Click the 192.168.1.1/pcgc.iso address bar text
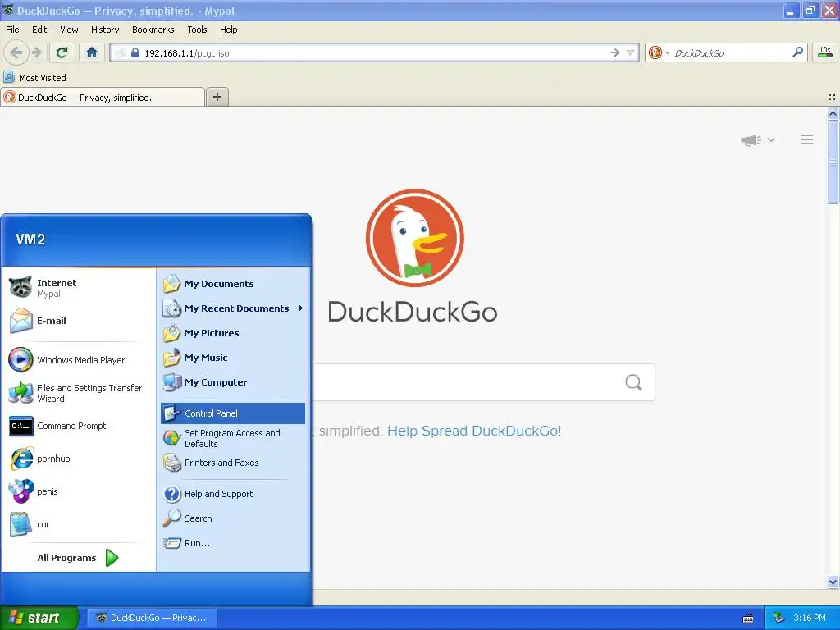This screenshot has width=840, height=630. click(187, 53)
